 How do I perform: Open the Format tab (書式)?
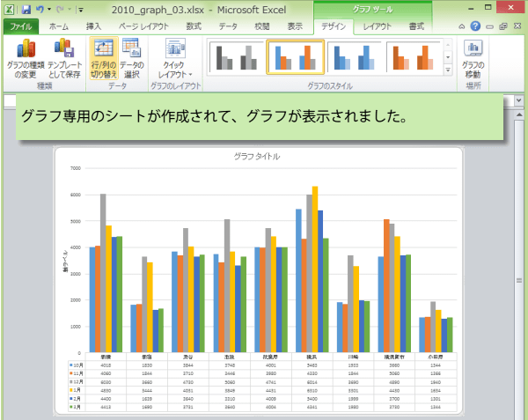pos(418,27)
